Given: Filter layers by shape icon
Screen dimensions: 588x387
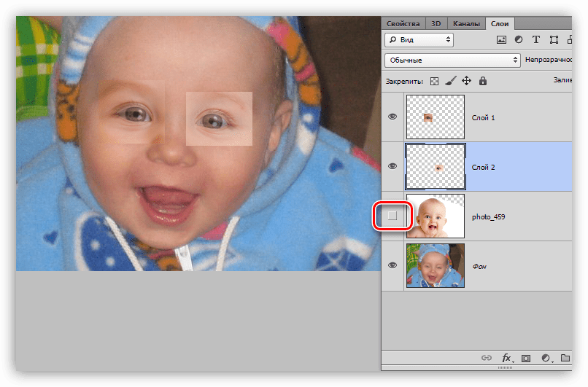Looking at the screenshot, I should coord(554,40).
